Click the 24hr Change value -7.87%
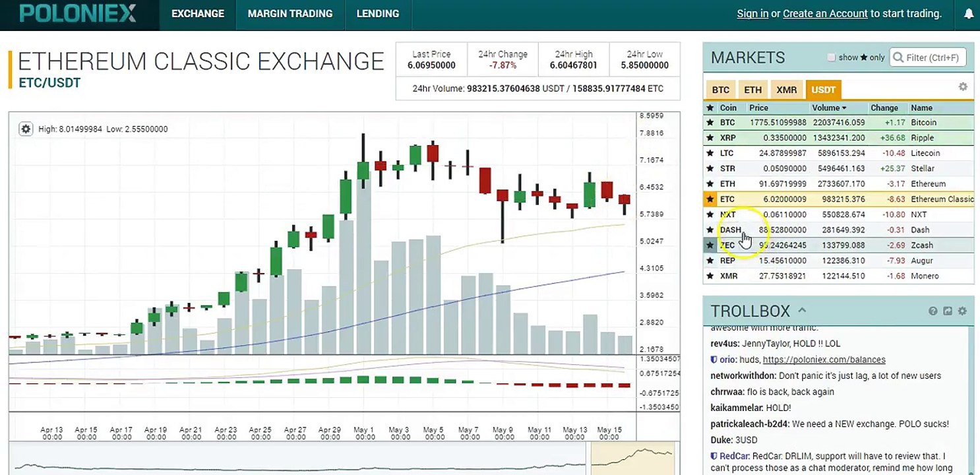 503,65
